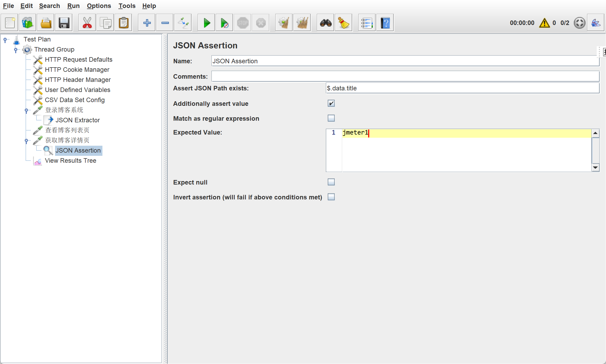606x364 pixels.
Task: Click the Clear All brooms icon
Action: tap(302, 23)
